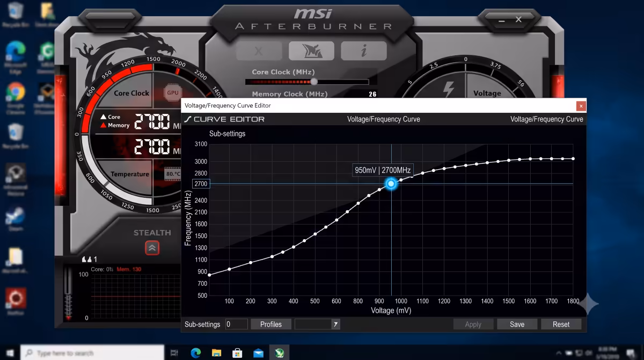644x360 pixels.
Task: Select the curve point at 300 mV
Action: tap(272, 256)
